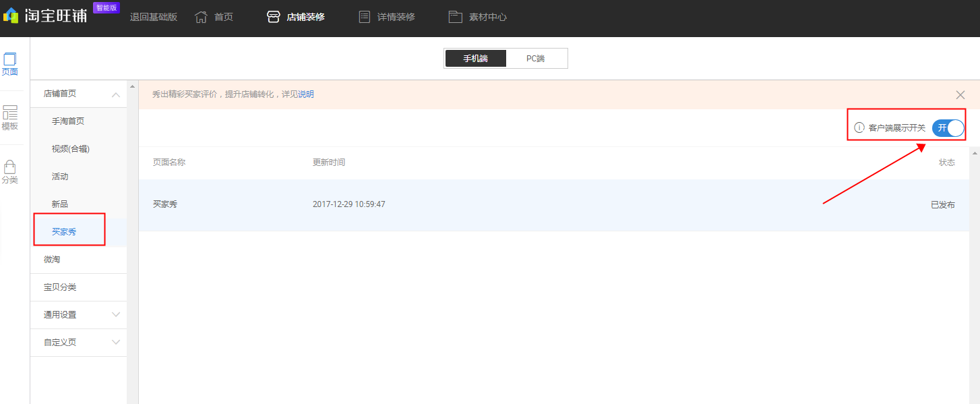Viewport: 980px width, 404px height.
Task: Switch to the PC端 tab
Action: point(537,58)
